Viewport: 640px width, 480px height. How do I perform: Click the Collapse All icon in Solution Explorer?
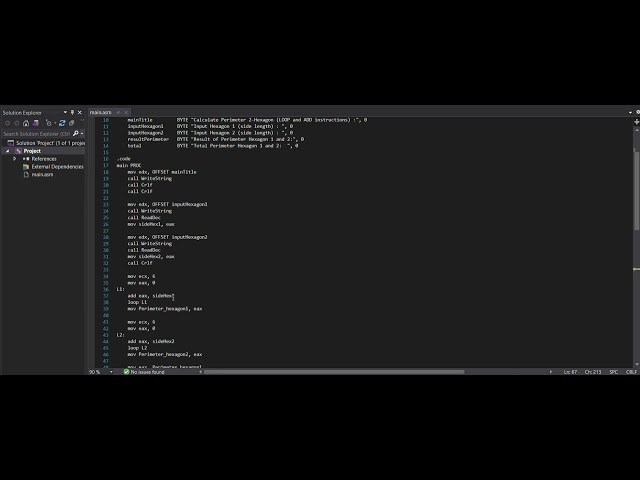coord(72,123)
